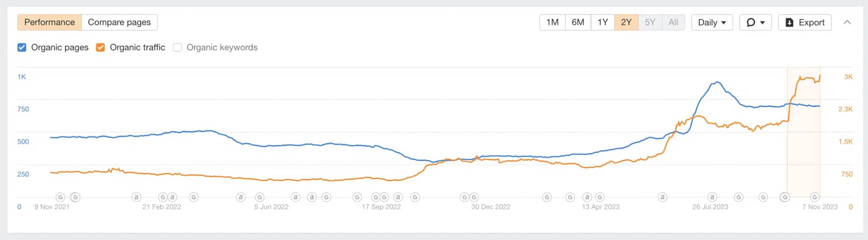Open the Daily granularity dropdown
This screenshot has width=868, height=240.
(x=711, y=22)
